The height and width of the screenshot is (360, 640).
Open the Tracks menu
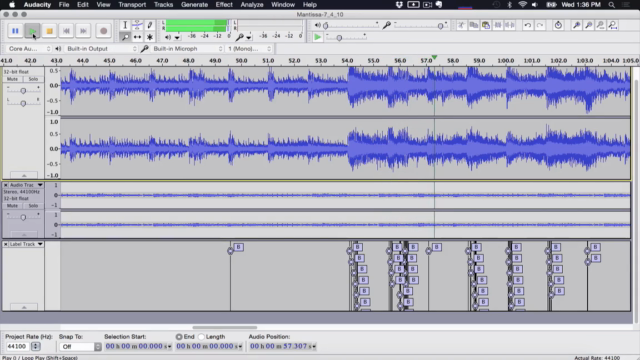[x=163, y=4]
